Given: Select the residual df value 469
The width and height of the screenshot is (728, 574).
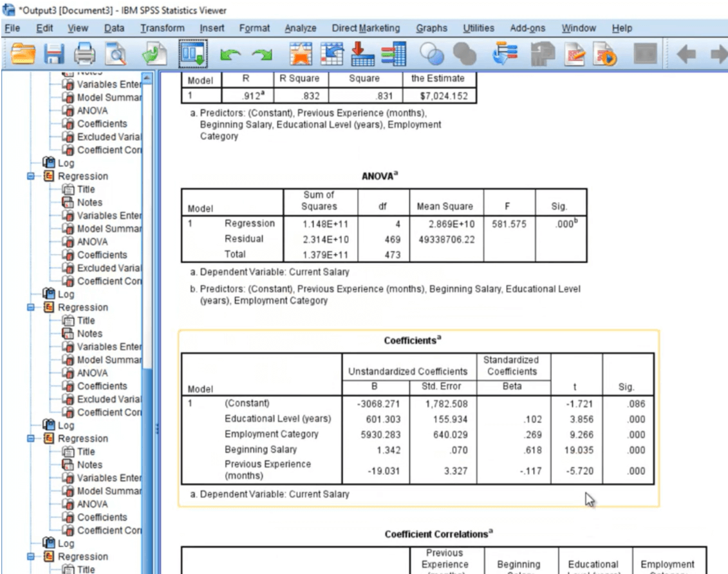Looking at the screenshot, I should [384, 239].
